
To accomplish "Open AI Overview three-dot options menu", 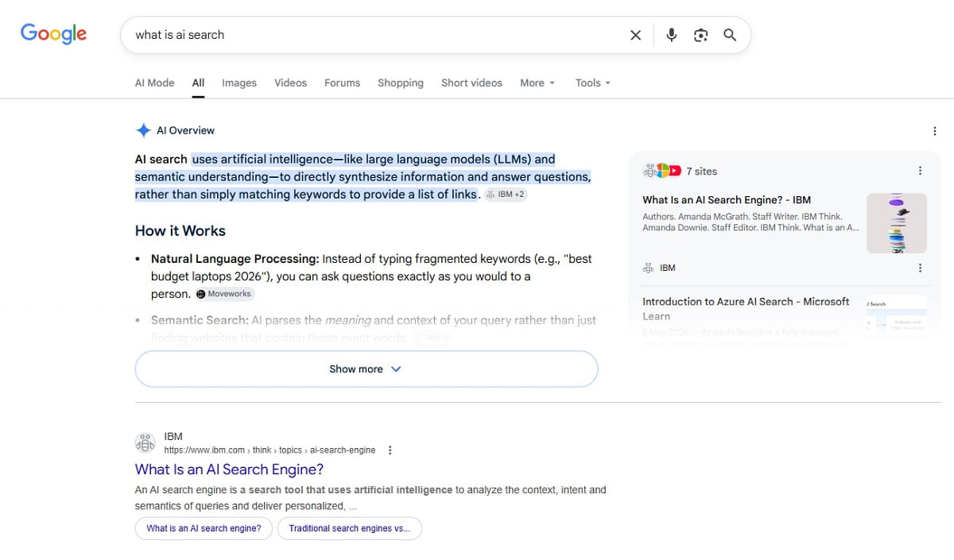I will 934,131.
